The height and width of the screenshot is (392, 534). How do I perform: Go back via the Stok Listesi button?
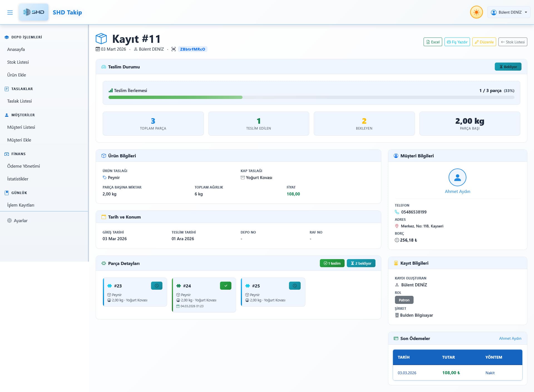tap(513, 42)
